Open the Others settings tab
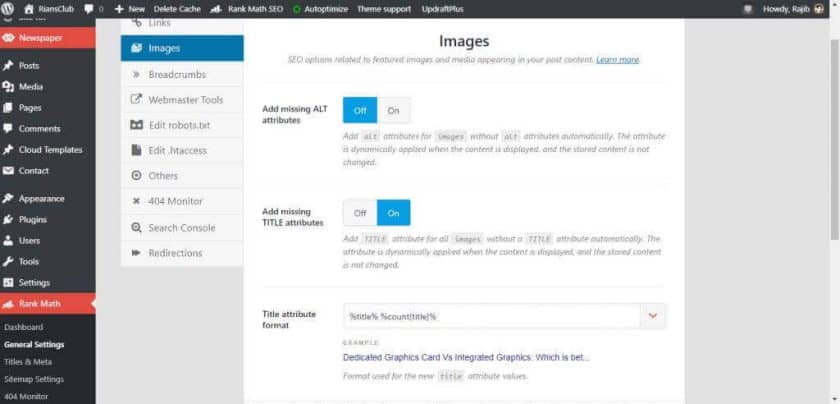840x404 pixels. (x=182, y=176)
